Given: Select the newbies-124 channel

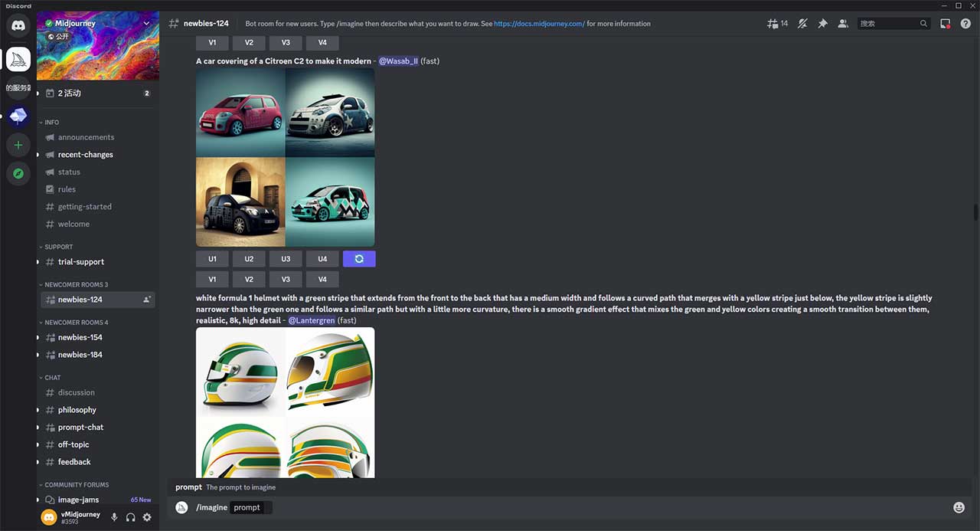Looking at the screenshot, I should click(98, 300).
